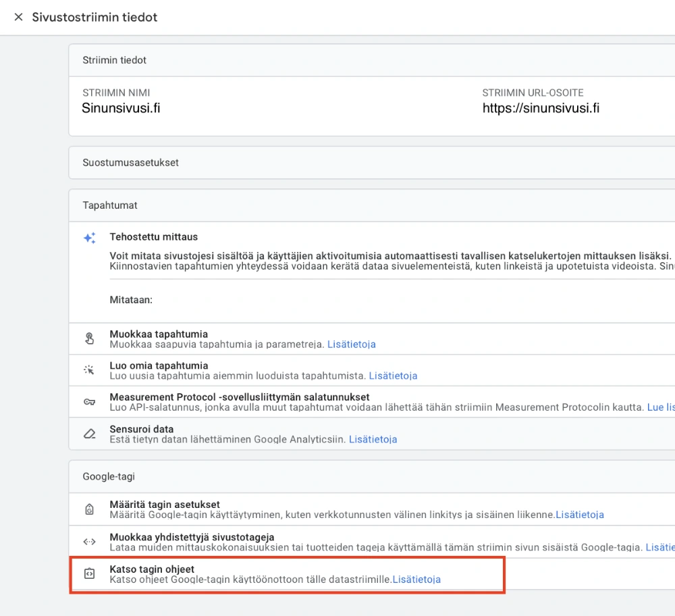Image resolution: width=675 pixels, height=616 pixels.
Task: Open Luo omia tapahtumia row
Action: [x=372, y=370]
